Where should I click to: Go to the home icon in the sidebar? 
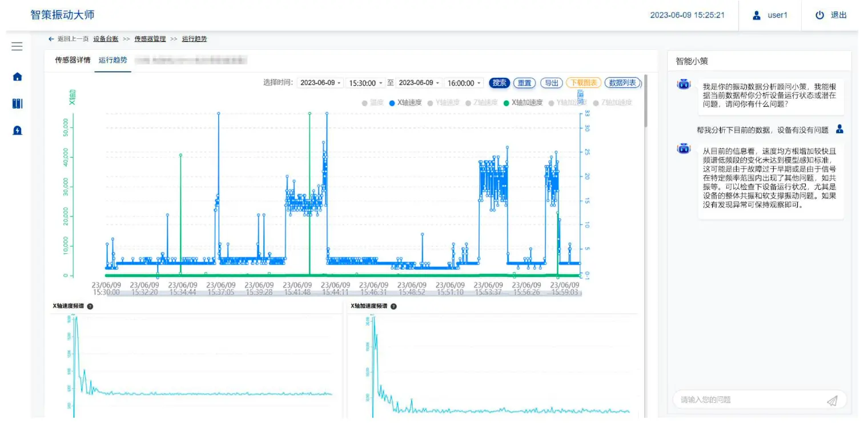click(x=17, y=77)
